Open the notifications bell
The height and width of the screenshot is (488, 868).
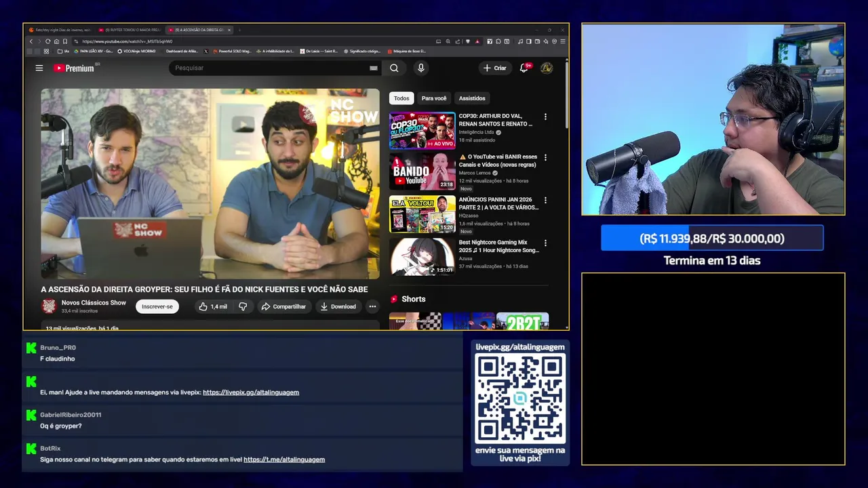coord(524,68)
